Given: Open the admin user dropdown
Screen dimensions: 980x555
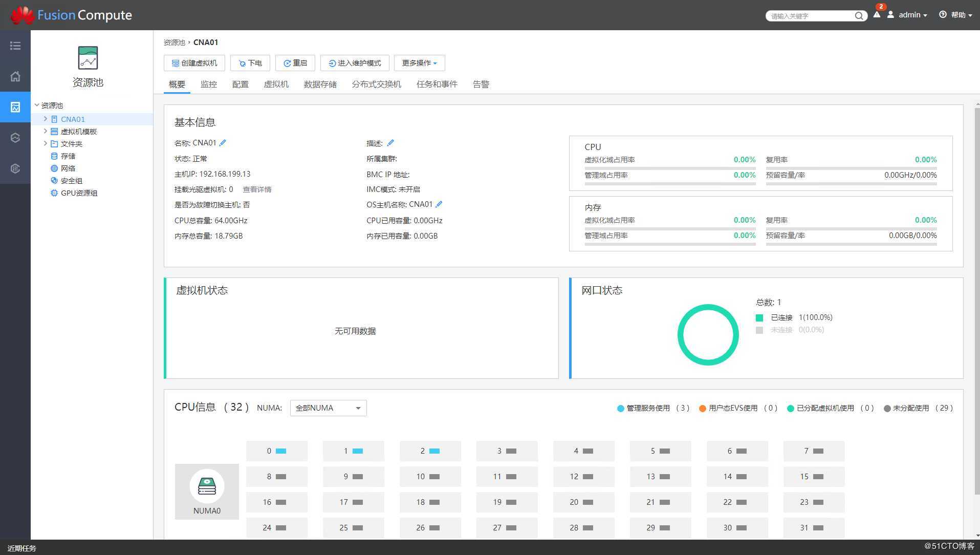Looking at the screenshot, I should pos(912,15).
